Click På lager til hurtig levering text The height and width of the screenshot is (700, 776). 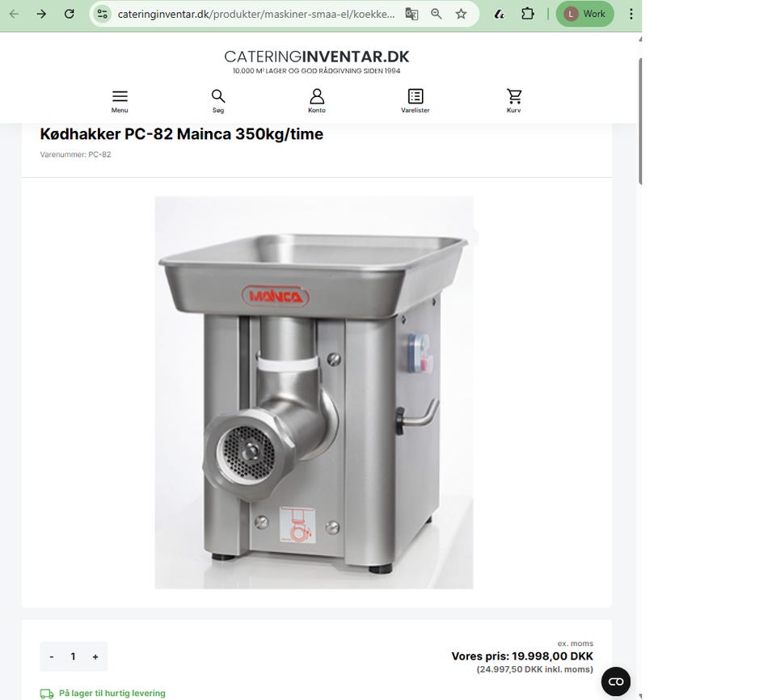(112, 693)
